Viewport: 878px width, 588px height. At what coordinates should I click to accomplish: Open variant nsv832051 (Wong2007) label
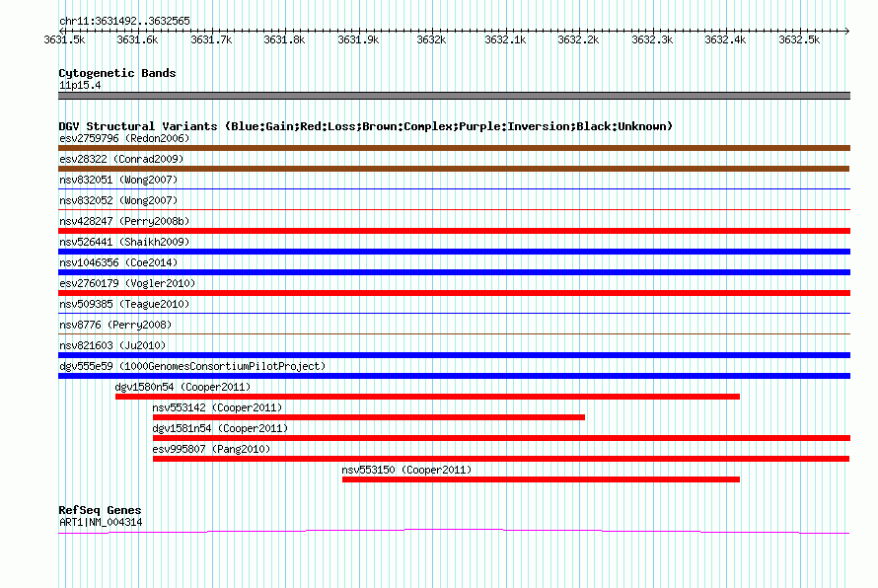pyautogui.click(x=118, y=180)
